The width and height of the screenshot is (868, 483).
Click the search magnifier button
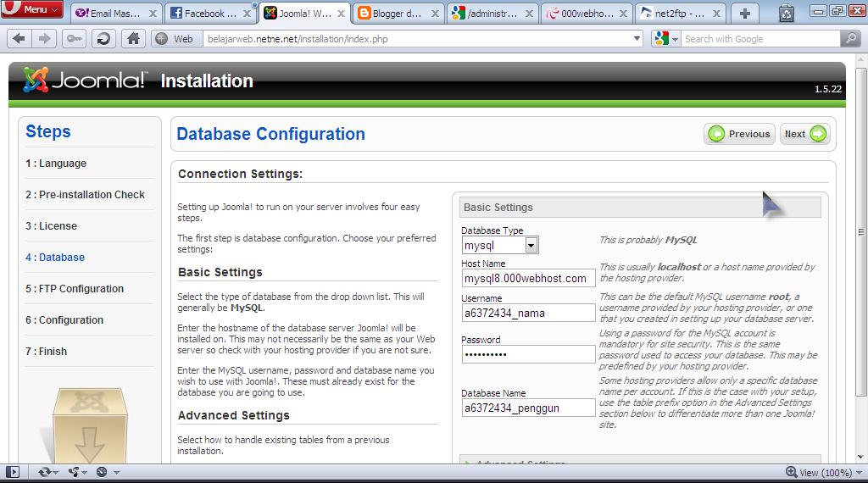[850, 39]
